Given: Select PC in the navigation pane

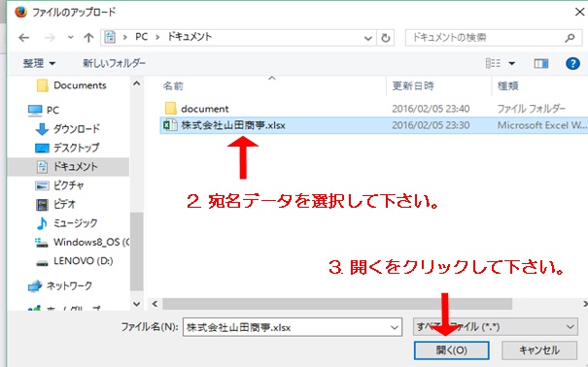Looking at the screenshot, I should 44,110.
